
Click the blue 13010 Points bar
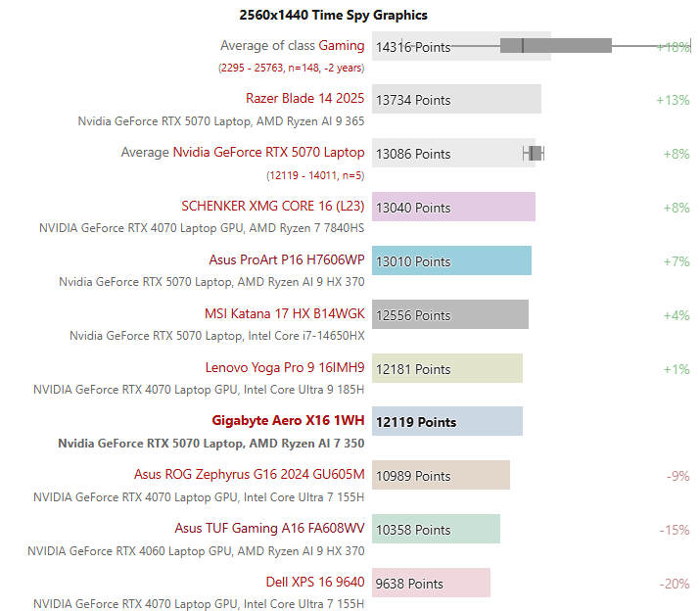(451, 260)
